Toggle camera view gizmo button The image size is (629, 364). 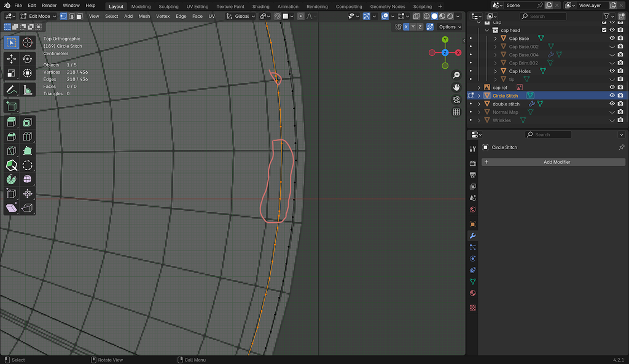(456, 99)
